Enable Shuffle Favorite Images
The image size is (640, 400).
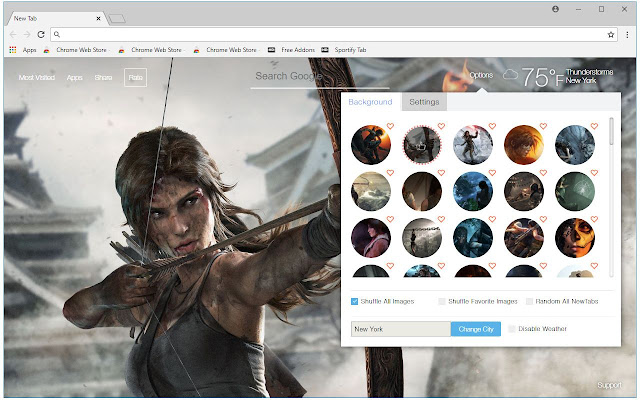pyautogui.click(x=442, y=302)
